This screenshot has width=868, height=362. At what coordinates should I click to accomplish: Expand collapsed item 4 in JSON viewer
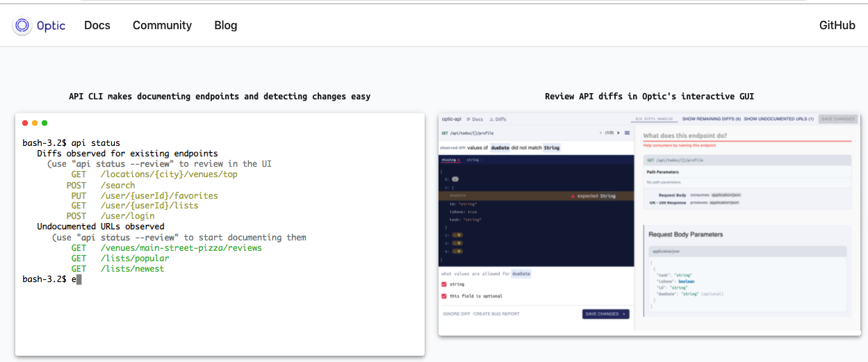[456, 251]
